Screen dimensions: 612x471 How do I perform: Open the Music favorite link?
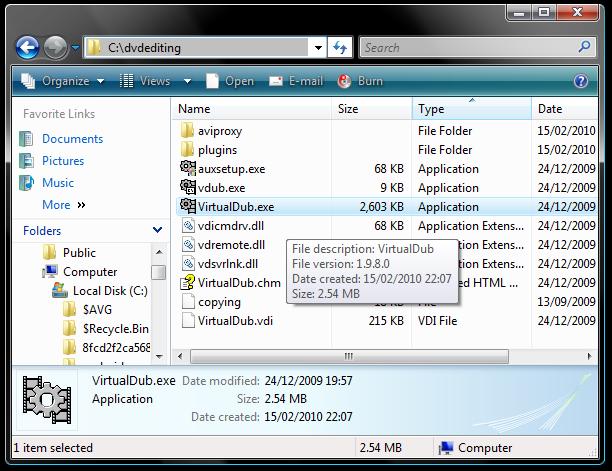tap(58, 183)
